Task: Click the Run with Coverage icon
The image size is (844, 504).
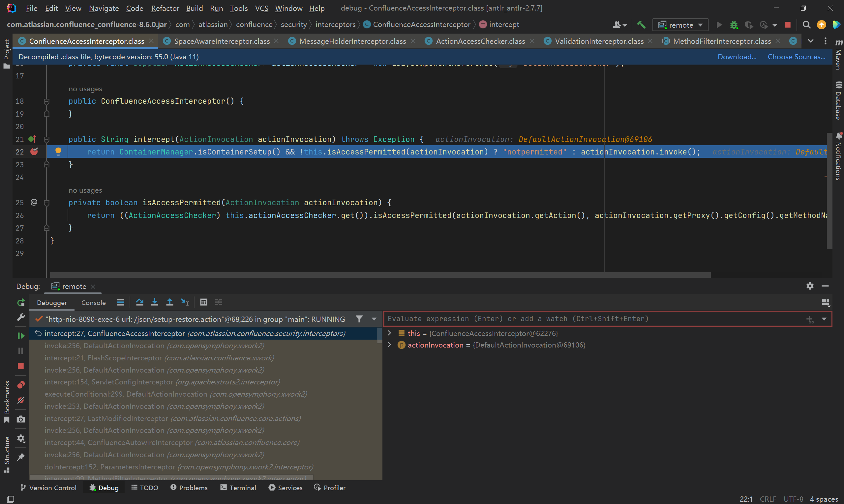Action: (748, 25)
